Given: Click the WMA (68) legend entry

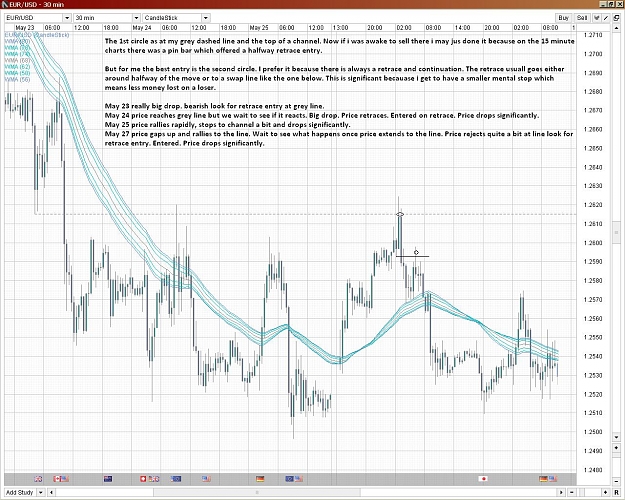Looking at the screenshot, I should coord(17,61).
